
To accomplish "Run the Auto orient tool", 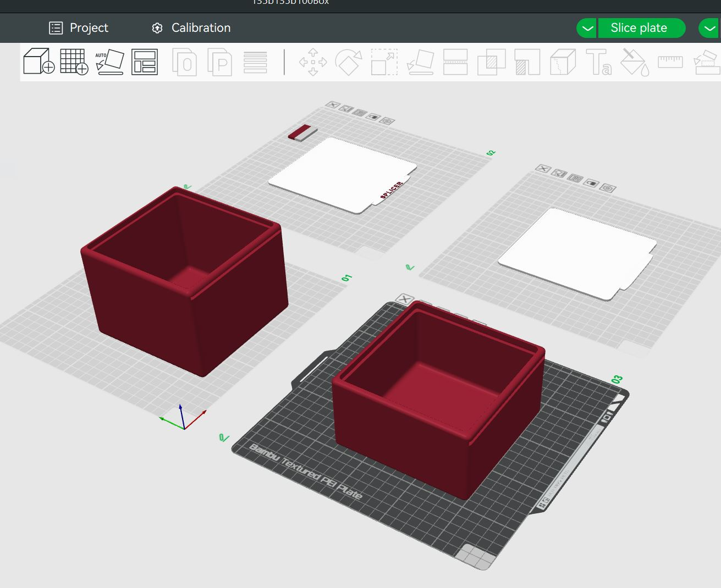I will (x=110, y=62).
